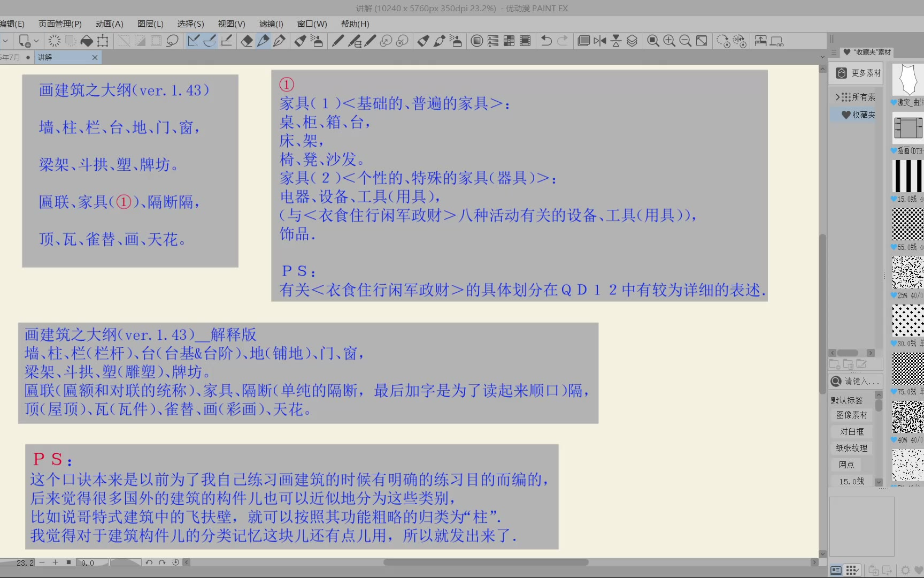Screen dimensions: 924x578
Task: Toggle the material detail view icon
Action: click(x=836, y=570)
